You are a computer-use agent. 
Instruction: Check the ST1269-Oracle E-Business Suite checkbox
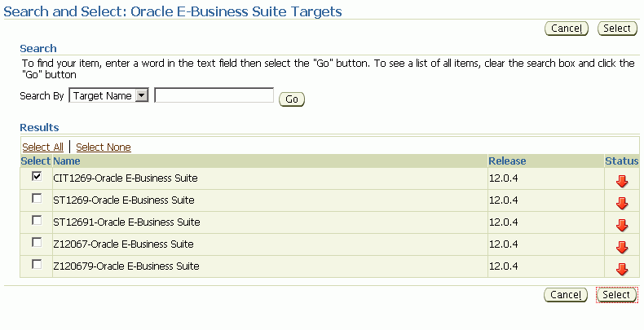(x=37, y=199)
